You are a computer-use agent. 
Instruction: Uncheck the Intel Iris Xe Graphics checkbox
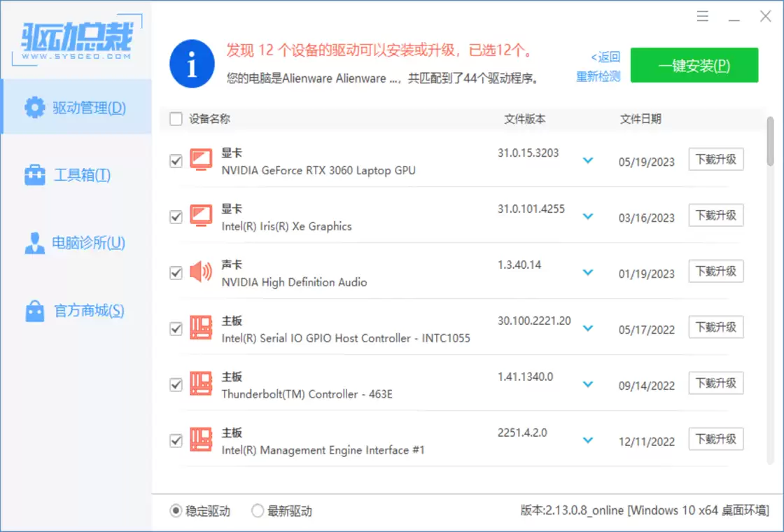pos(176,217)
